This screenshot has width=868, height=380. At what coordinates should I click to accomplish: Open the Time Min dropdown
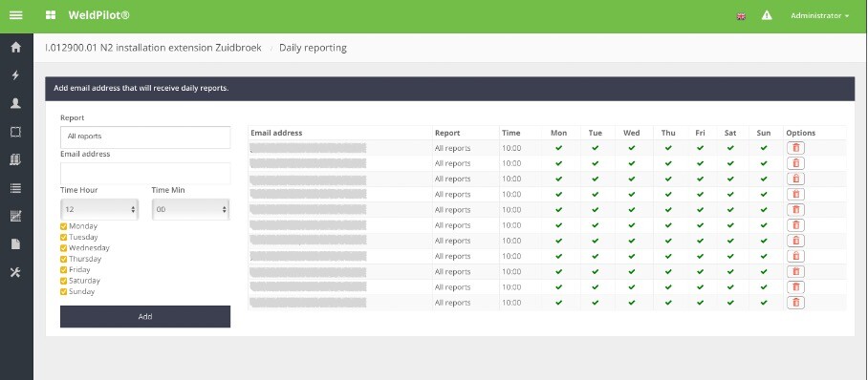click(x=190, y=210)
